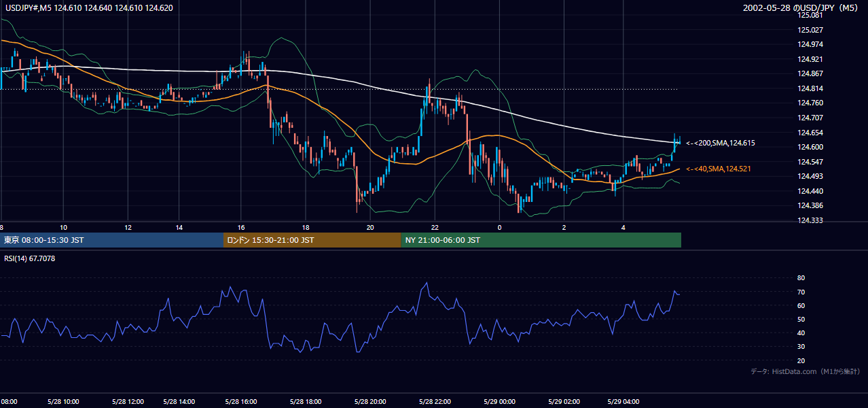Click RSI scale value 80
The height and width of the screenshot is (408, 868).
click(x=801, y=278)
